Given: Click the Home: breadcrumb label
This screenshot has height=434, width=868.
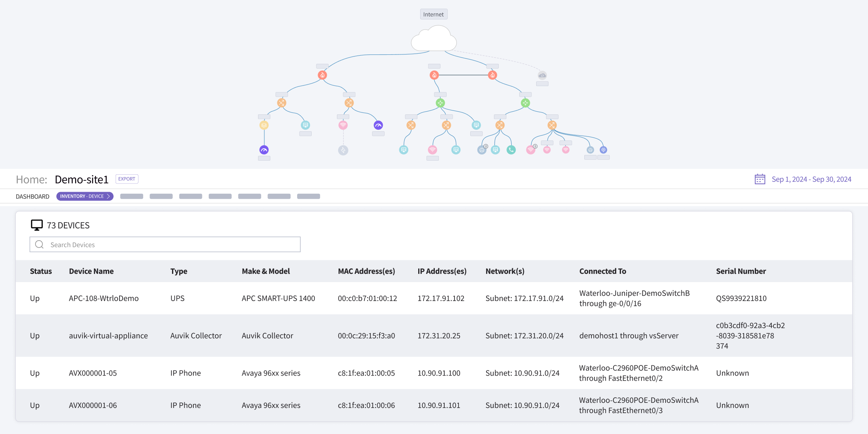Looking at the screenshot, I should (32, 180).
